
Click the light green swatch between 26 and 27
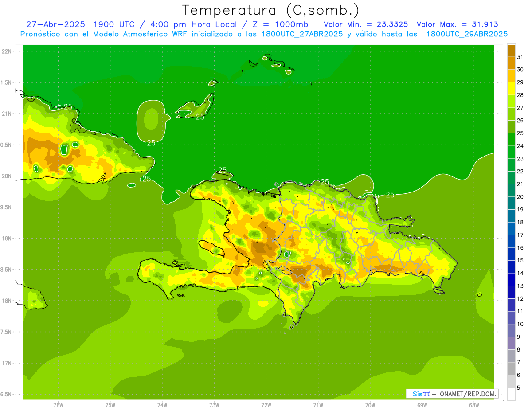point(511,114)
